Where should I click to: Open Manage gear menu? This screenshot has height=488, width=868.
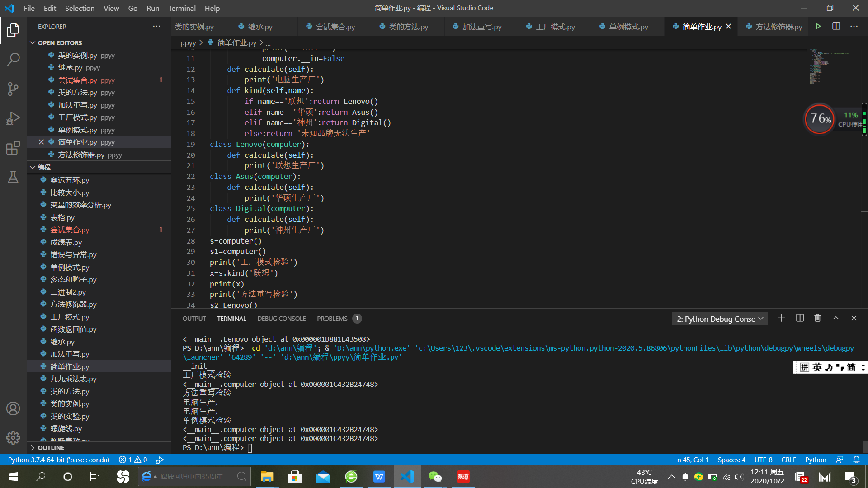(13, 437)
